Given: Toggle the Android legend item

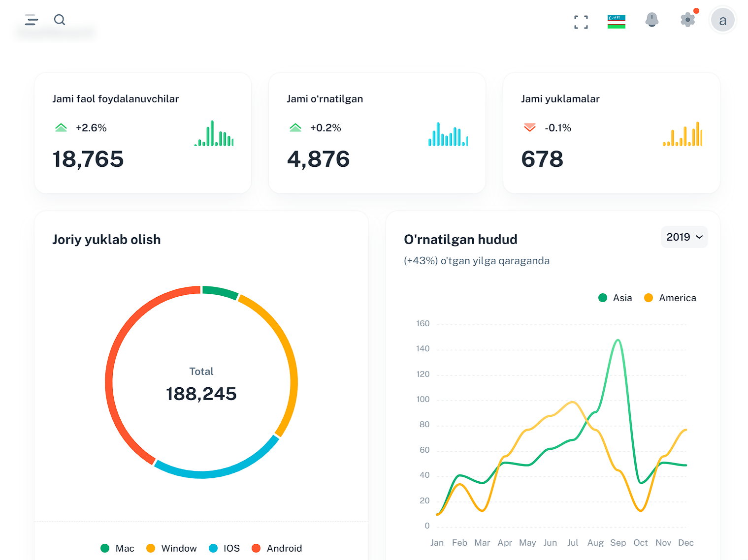Looking at the screenshot, I should click(x=277, y=548).
